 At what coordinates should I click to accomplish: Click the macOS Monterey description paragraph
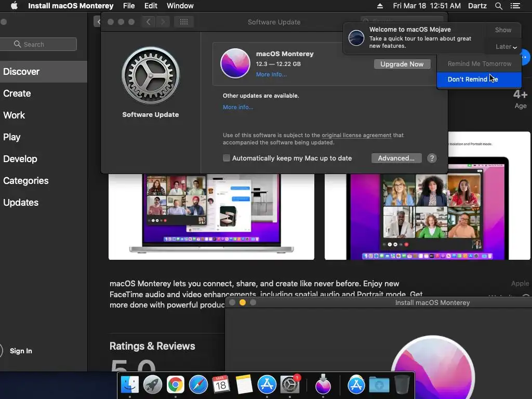(267, 294)
